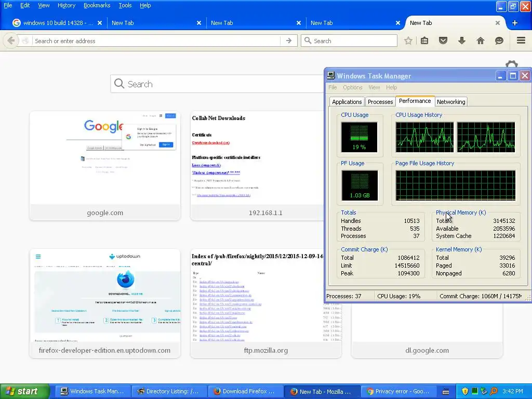
Task: Open the google.com thumbnail tile
Action: [x=105, y=166]
